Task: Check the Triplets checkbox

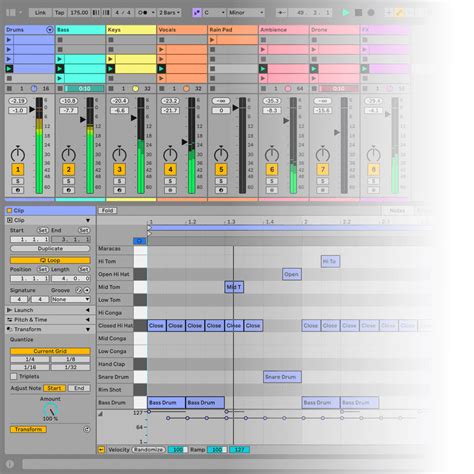Action: tap(14, 376)
